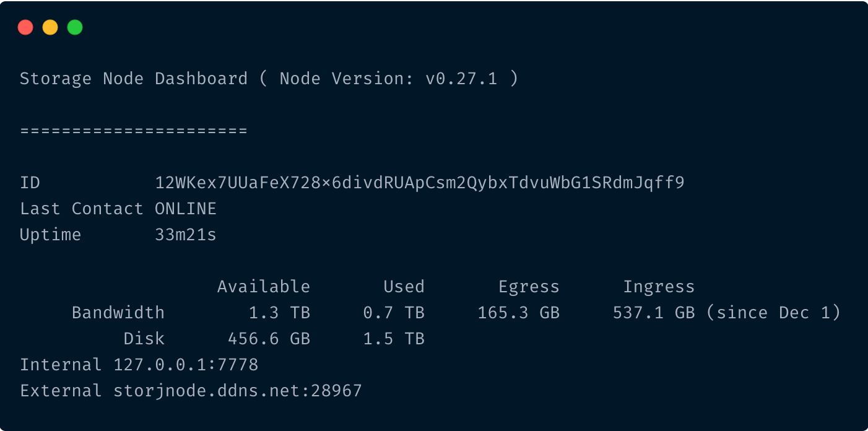Click the equals-sign separator line
This screenshot has width=868, height=431.
134,131
